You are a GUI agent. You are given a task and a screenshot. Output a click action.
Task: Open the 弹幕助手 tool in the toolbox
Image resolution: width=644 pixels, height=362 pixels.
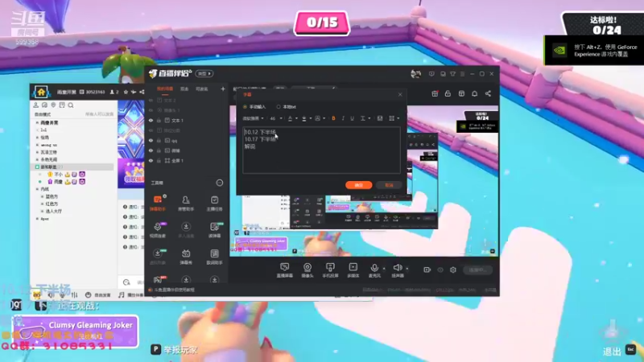click(157, 203)
